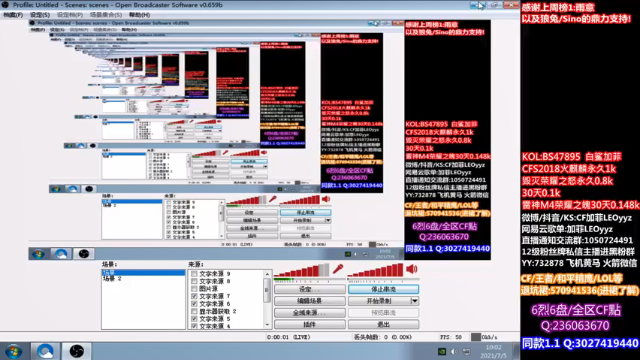
Task: Open the 档案(F) menu
Action: pos(13,15)
